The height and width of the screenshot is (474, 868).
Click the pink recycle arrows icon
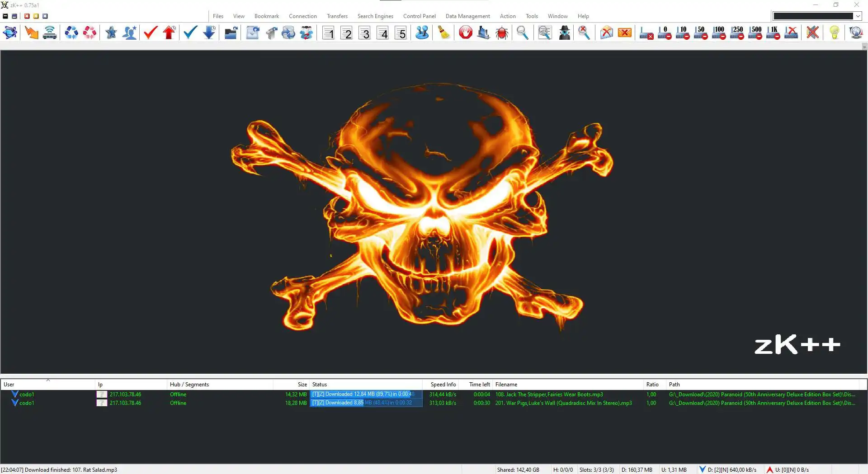[90, 33]
